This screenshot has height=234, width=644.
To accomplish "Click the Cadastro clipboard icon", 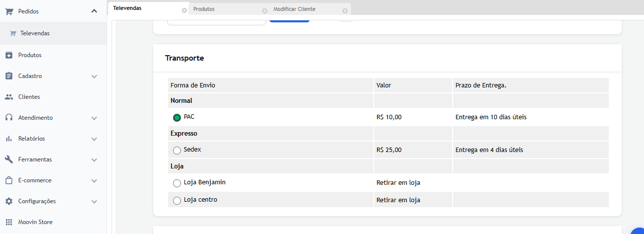I will (9, 76).
